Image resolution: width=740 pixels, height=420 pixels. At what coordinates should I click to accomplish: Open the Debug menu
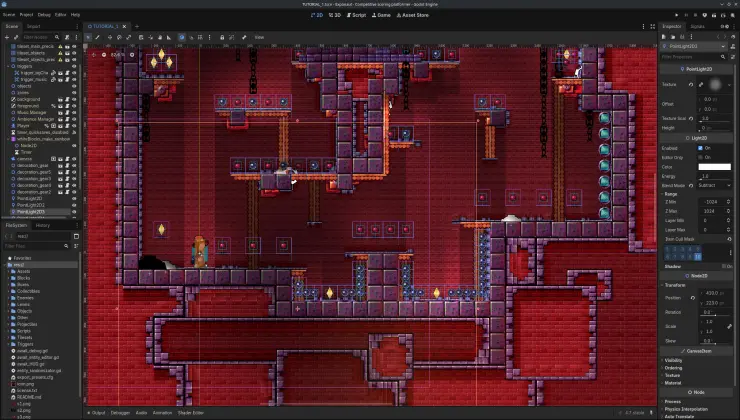point(44,15)
